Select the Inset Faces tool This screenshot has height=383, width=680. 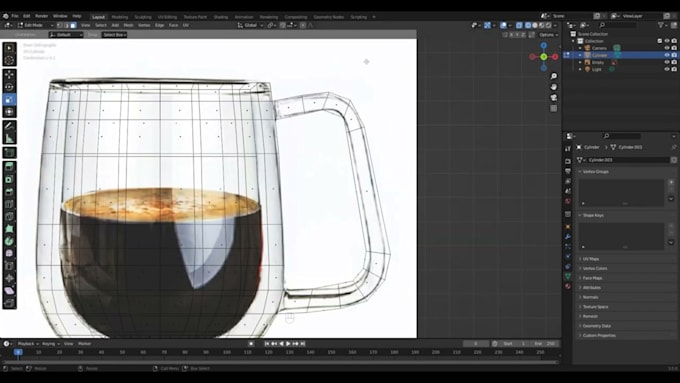pos(9,180)
